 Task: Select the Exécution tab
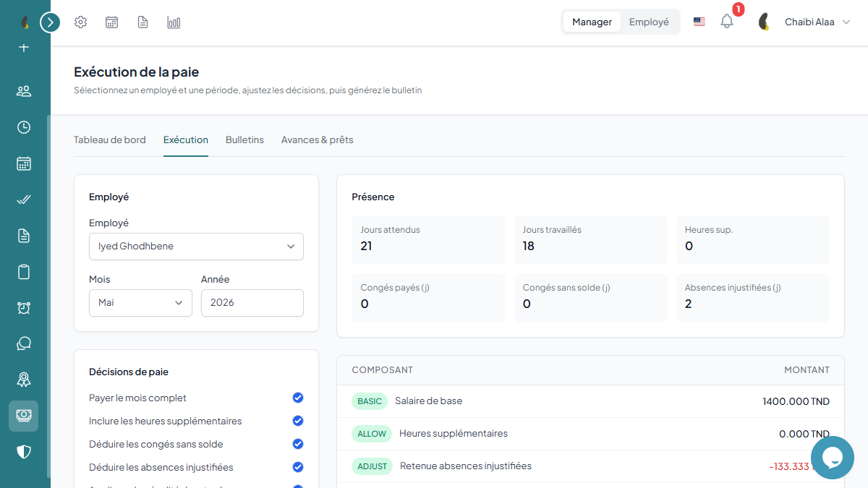186,140
